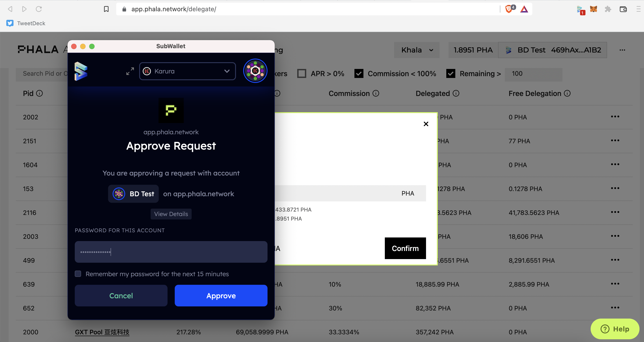Open SubWallet extension icon in browser toolbar

[580, 9]
